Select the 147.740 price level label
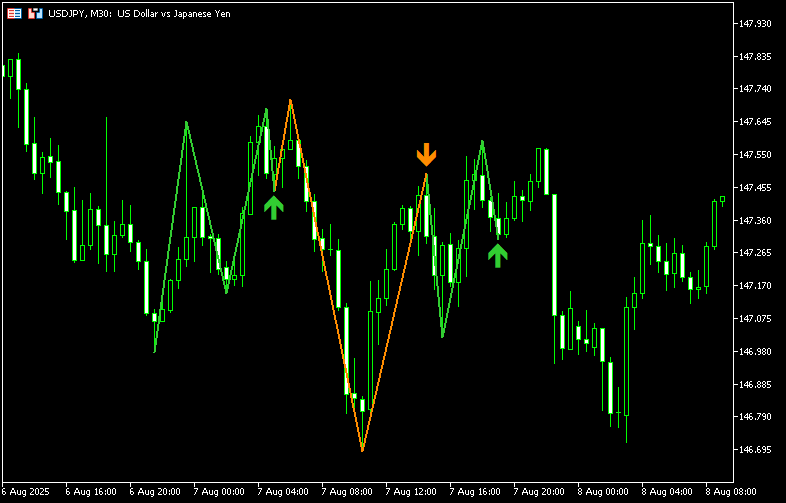The image size is (786, 503). point(755,89)
